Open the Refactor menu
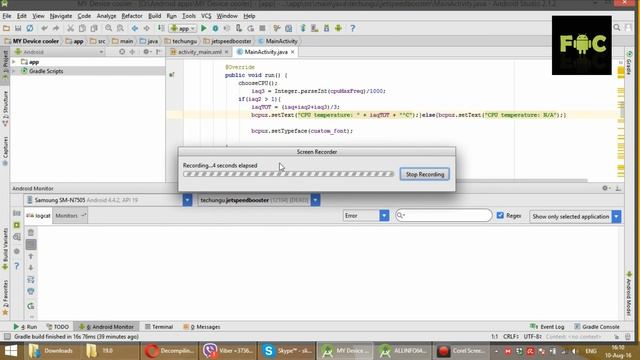Screen dimensions: 640x360 pos(132,16)
